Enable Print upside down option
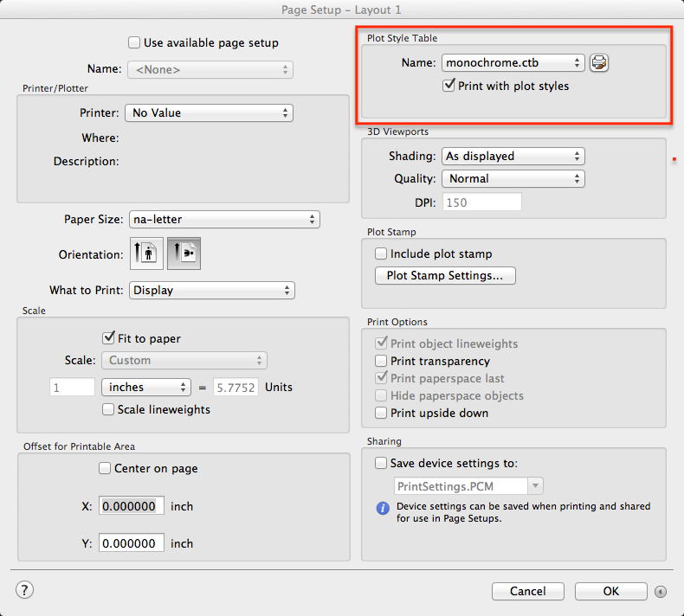 381,413
